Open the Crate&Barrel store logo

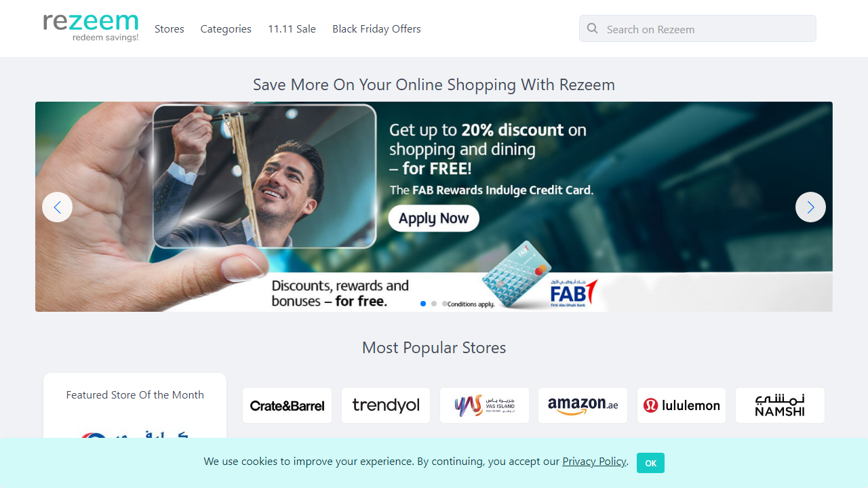288,405
